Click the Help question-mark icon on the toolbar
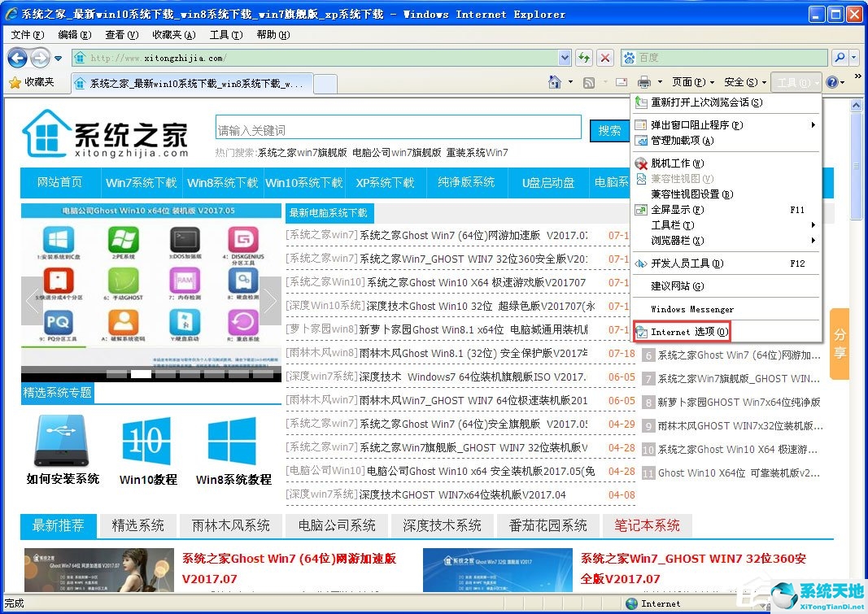 (x=831, y=82)
